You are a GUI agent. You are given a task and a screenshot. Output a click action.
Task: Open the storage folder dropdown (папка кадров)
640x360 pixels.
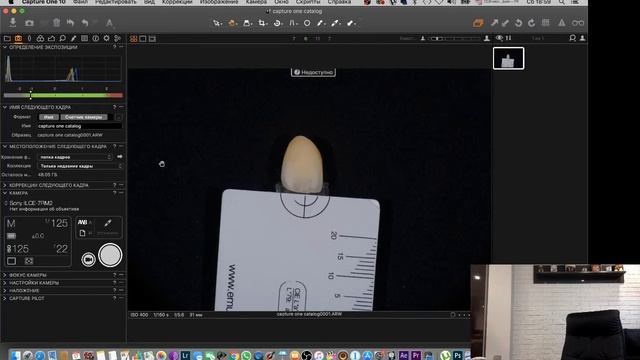tap(75, 157)
